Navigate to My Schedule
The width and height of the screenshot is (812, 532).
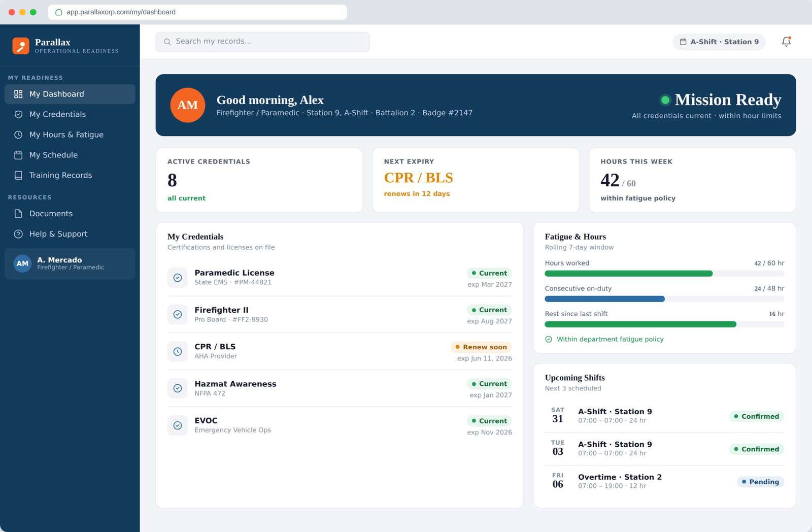70,155
